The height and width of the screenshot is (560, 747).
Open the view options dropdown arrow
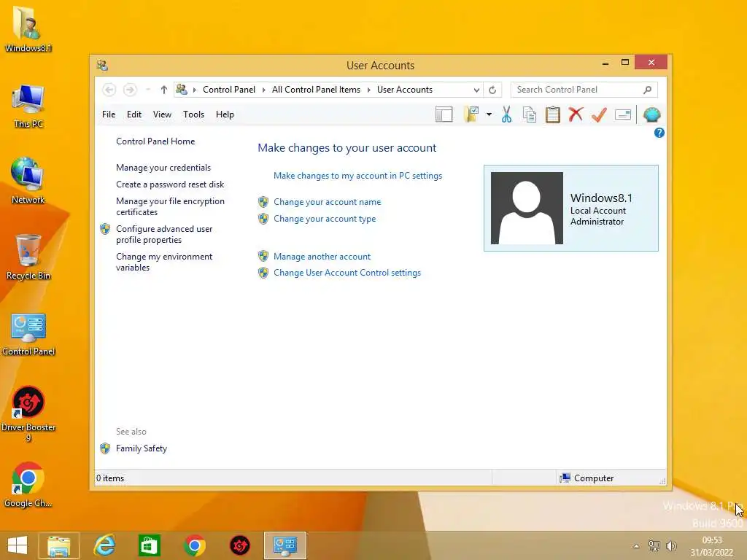coord(489,114)
